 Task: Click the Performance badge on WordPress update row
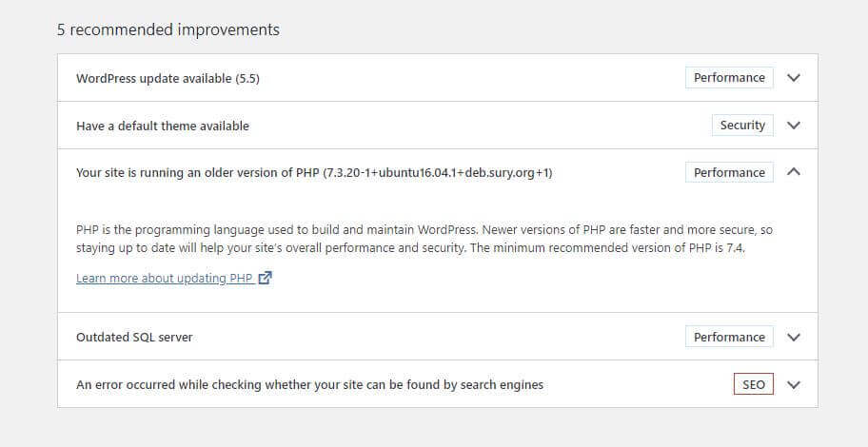[x=729, y=78]
